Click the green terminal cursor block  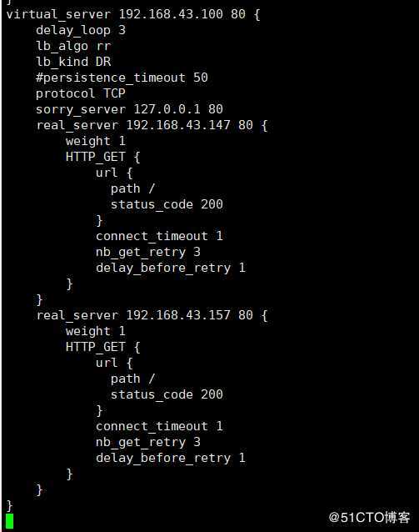click(x=9, y=521)
